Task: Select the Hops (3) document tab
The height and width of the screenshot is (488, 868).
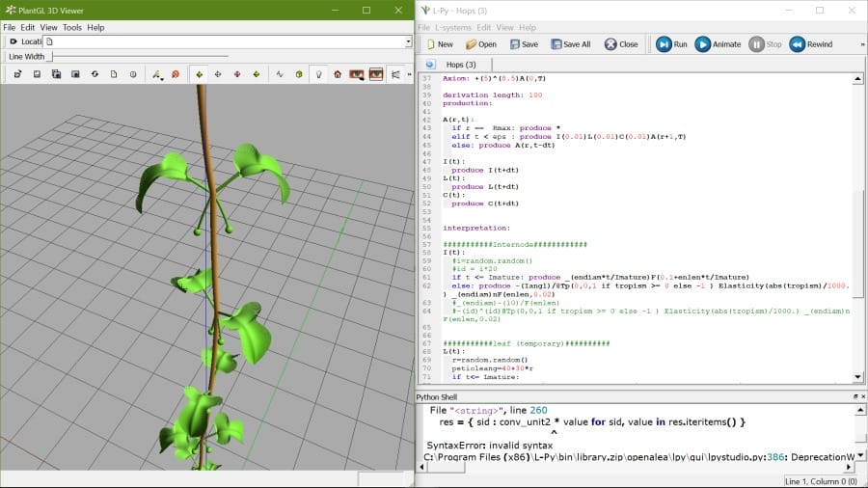Action: [460, 65]
